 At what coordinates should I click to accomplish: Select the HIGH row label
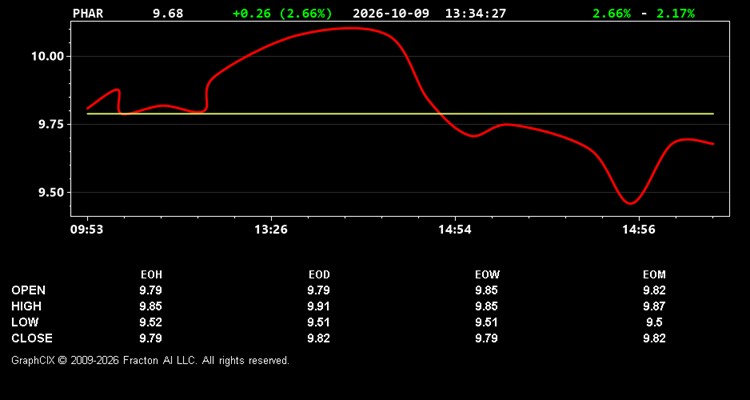pos(26,306)
